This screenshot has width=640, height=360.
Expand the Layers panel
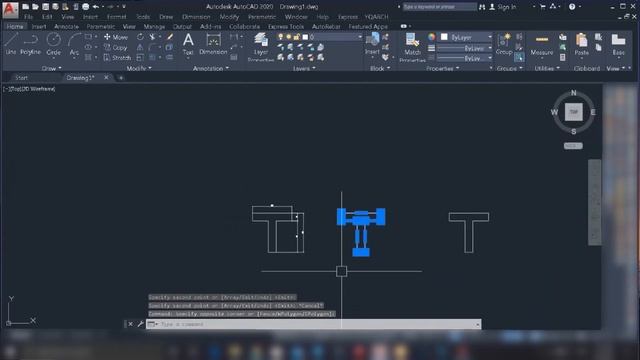click(304, 68)
